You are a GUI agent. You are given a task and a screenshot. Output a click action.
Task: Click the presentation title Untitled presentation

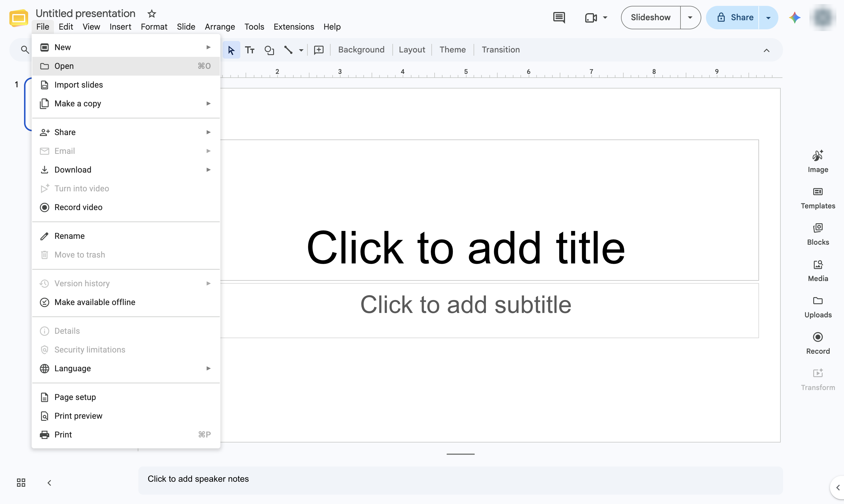point(86,13)
